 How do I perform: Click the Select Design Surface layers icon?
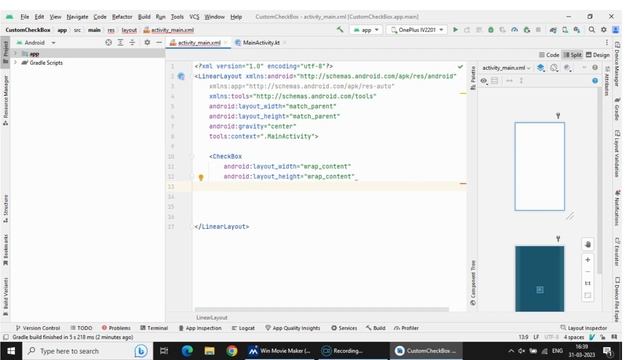pos(540,68)
